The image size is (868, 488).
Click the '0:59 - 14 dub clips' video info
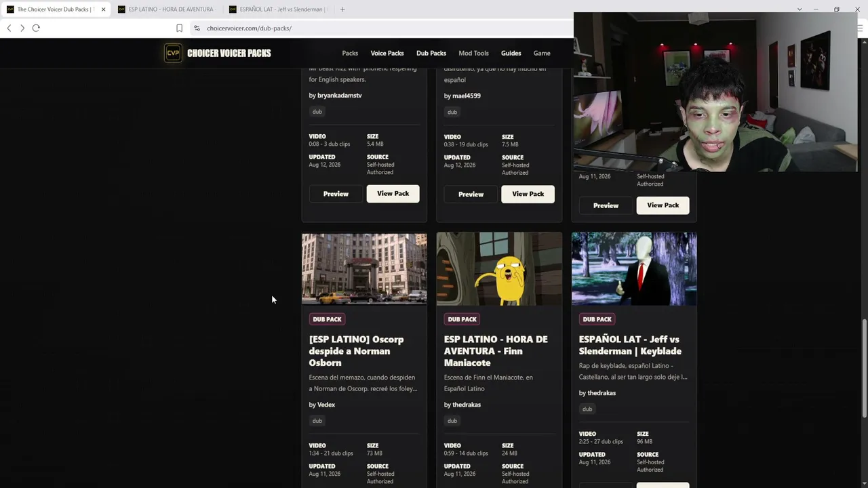pyautogui.click(x=466, y=453)
